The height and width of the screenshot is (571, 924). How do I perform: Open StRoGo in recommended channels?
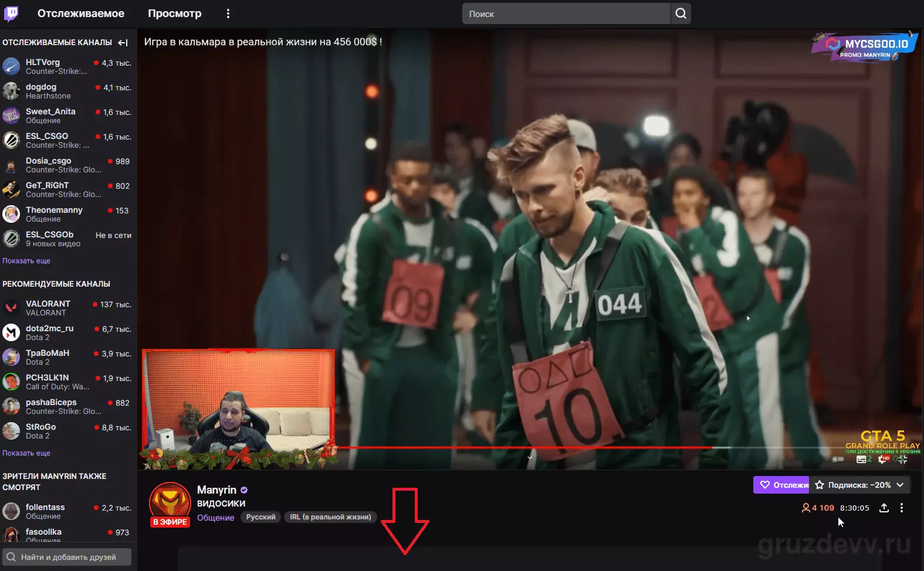click(x=69, y=431)
